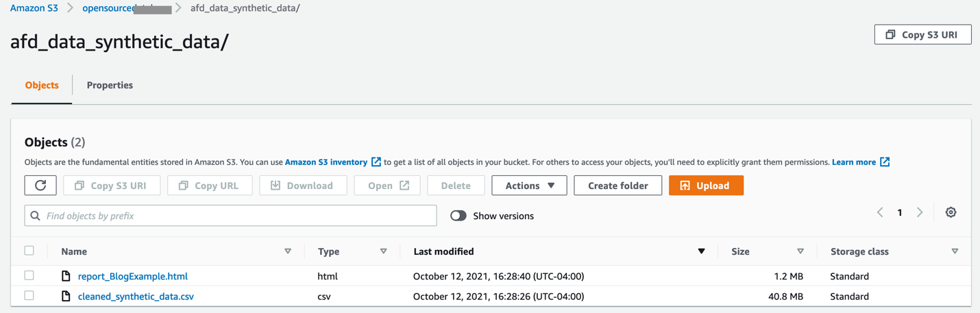The height and width of the screenshot is (313, 980).
Task: Click the file icon beside cleaned_synthetic_data.csv
Action: point(66,297)
